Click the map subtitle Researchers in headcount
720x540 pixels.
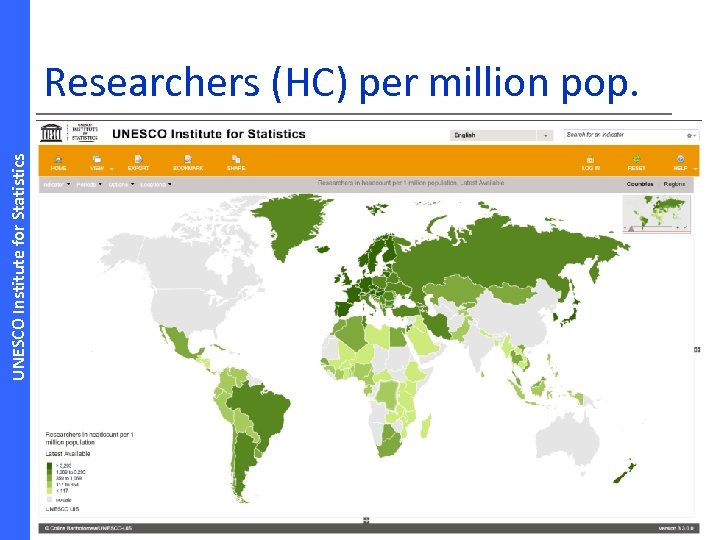(411, 183)
